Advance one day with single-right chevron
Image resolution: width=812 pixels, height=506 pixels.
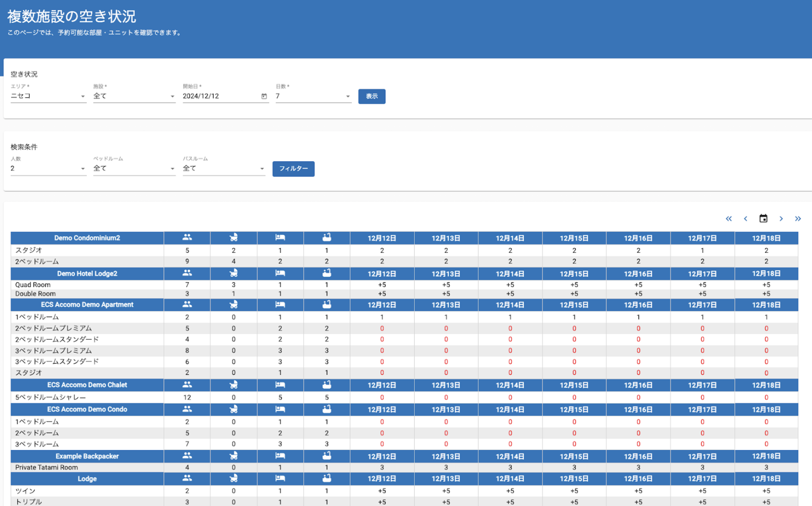coord(781,219)
